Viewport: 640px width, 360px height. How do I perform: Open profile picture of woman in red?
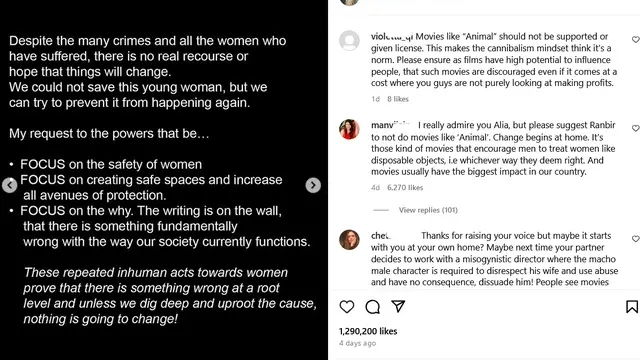click(349, 129)
